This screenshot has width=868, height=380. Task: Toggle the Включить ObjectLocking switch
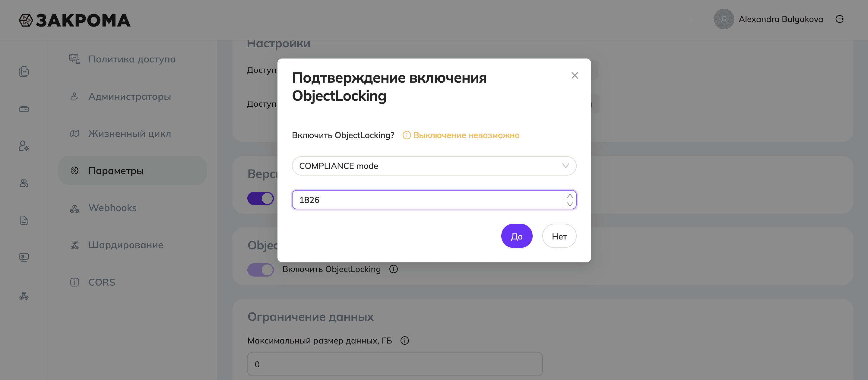(261, 270)
